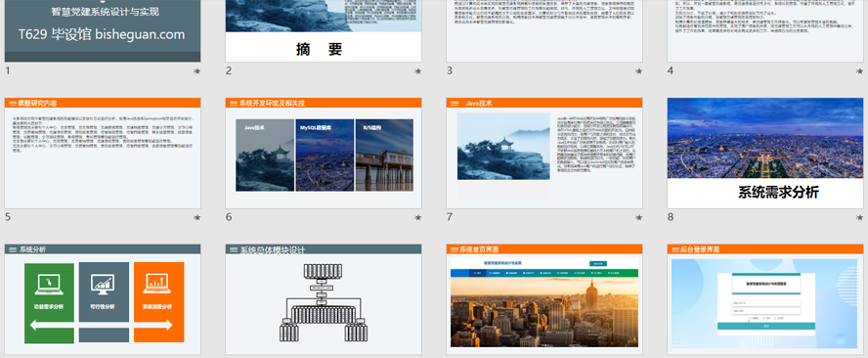Click the transition star icon under slide 2

point(418,71)
